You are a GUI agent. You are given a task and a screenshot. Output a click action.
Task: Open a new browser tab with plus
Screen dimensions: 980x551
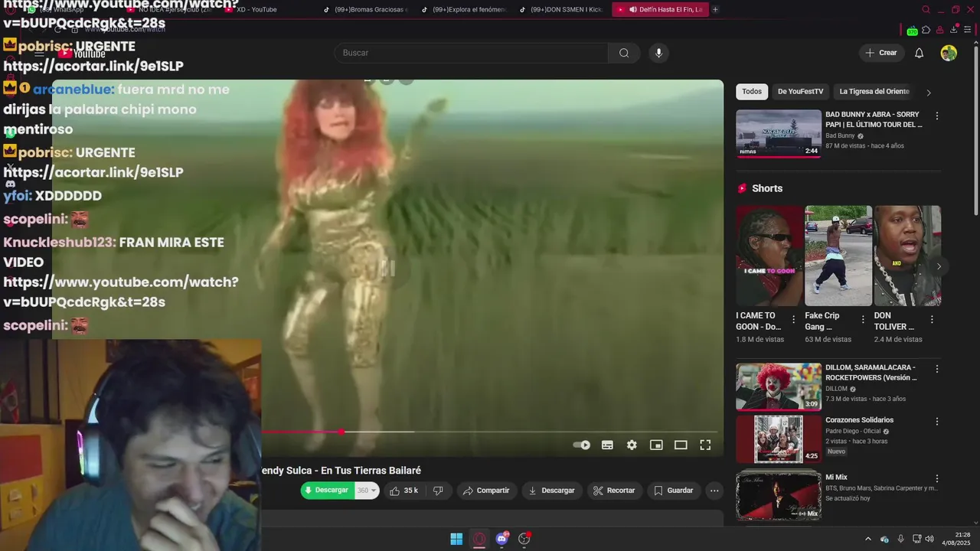pos(715,10)
